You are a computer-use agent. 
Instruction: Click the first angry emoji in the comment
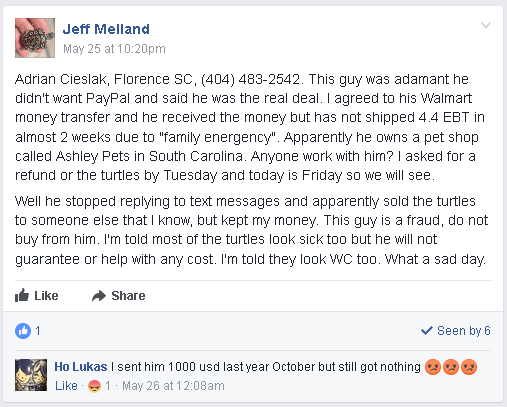[433, 367]
